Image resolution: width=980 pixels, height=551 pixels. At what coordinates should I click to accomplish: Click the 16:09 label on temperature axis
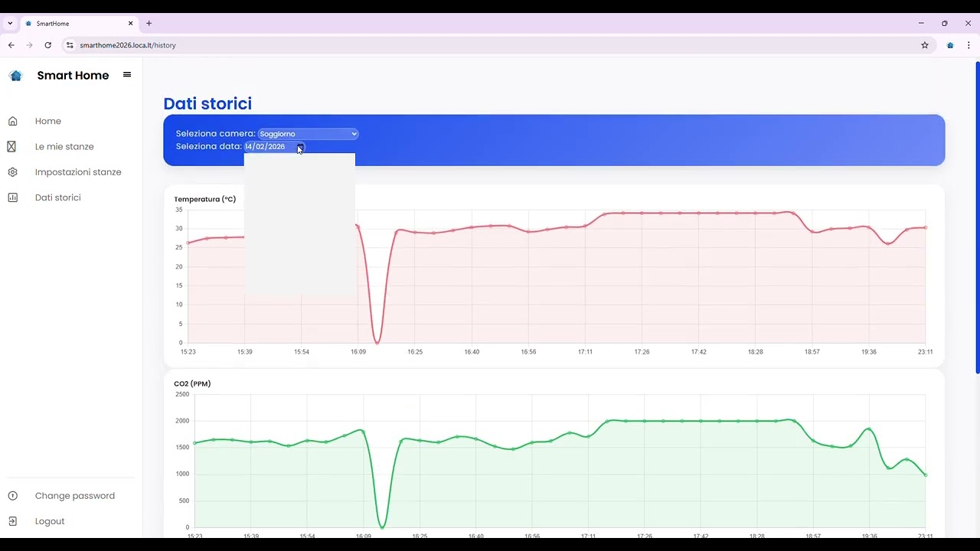coord(358,352)
